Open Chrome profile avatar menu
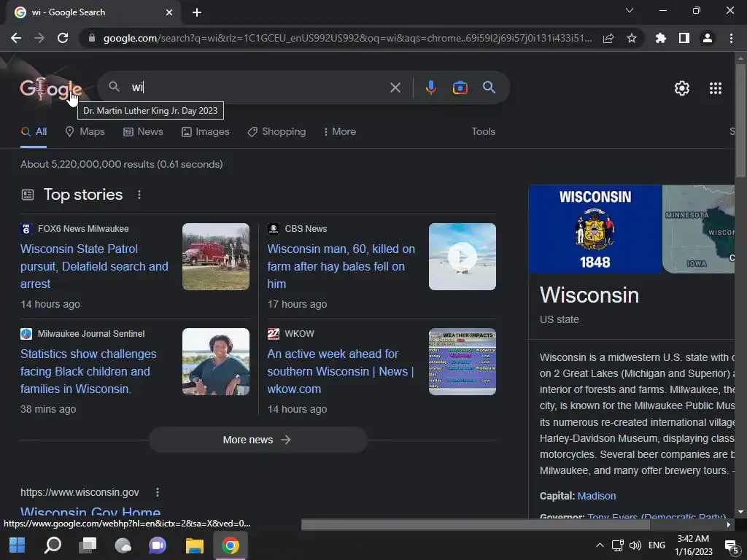Viewport: 747px width, 560px height. pyautogui.click(x=708, y=38)
